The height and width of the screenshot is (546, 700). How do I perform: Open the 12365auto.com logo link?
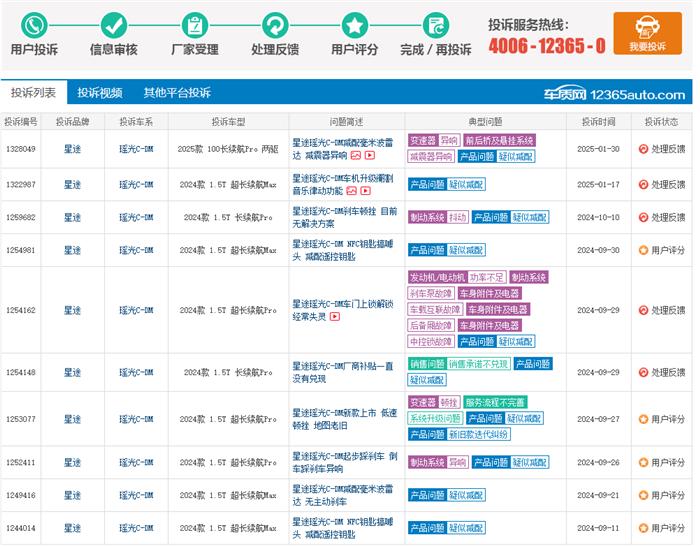614,94
